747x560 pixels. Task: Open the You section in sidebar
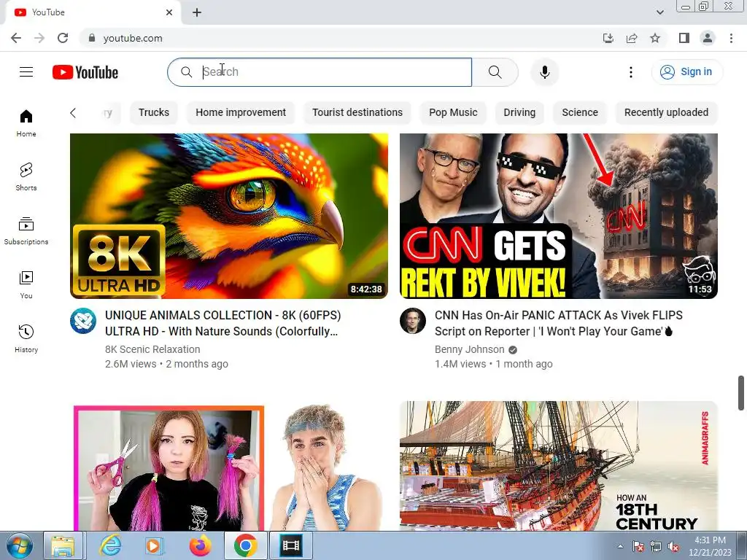26,285
